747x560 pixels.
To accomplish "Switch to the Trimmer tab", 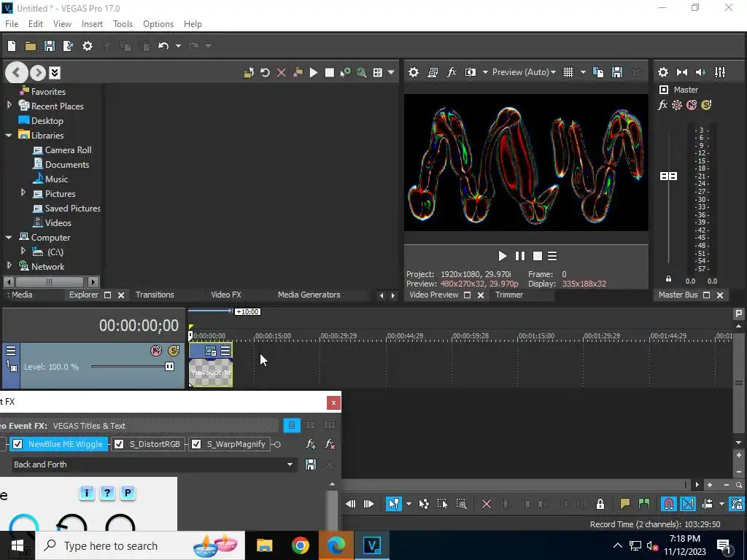I will pyautogui.click(x=508, y=295).
